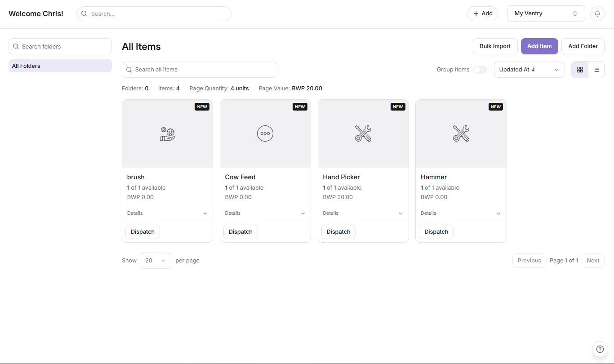614x364 pixels.
Task: Click the BWP 20.00 price on Hand Picker
Action: click(x=338, y=197)
